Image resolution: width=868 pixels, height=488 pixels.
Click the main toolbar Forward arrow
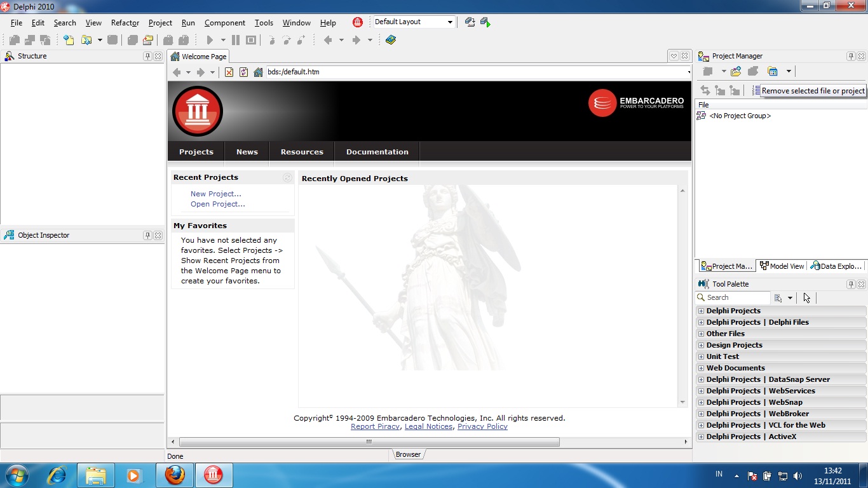(356, 40)
